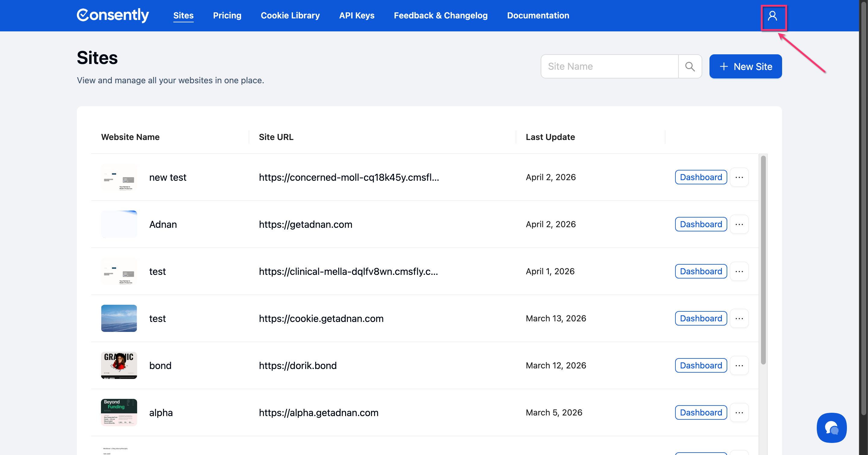868x455 pixels.
Task: Open the Cookie Library page
Action: 290,15
